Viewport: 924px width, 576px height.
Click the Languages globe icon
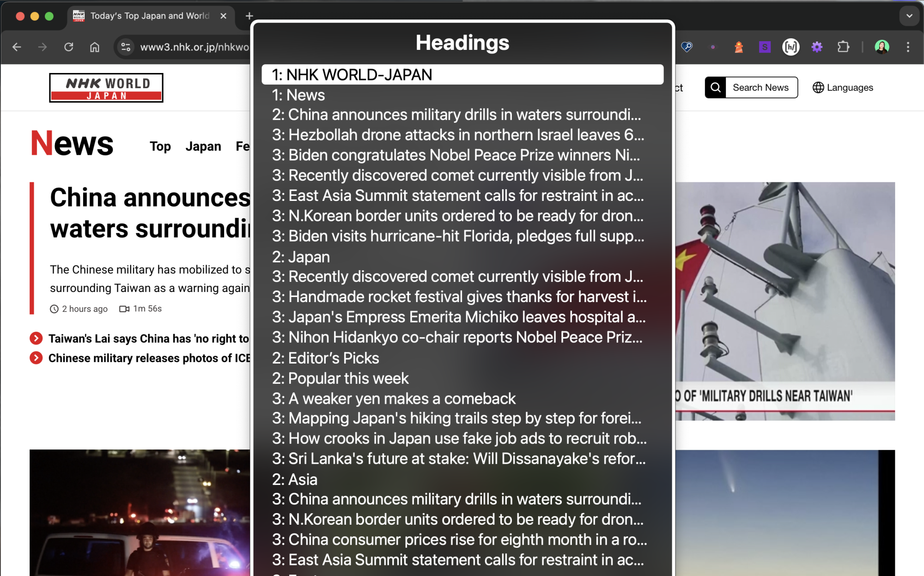point(819,88)
